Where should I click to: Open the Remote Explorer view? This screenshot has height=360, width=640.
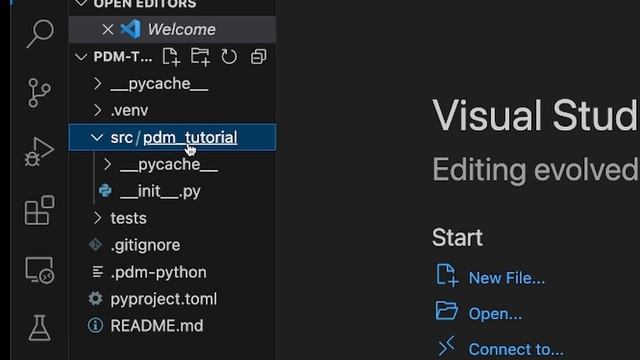point(39,270)
